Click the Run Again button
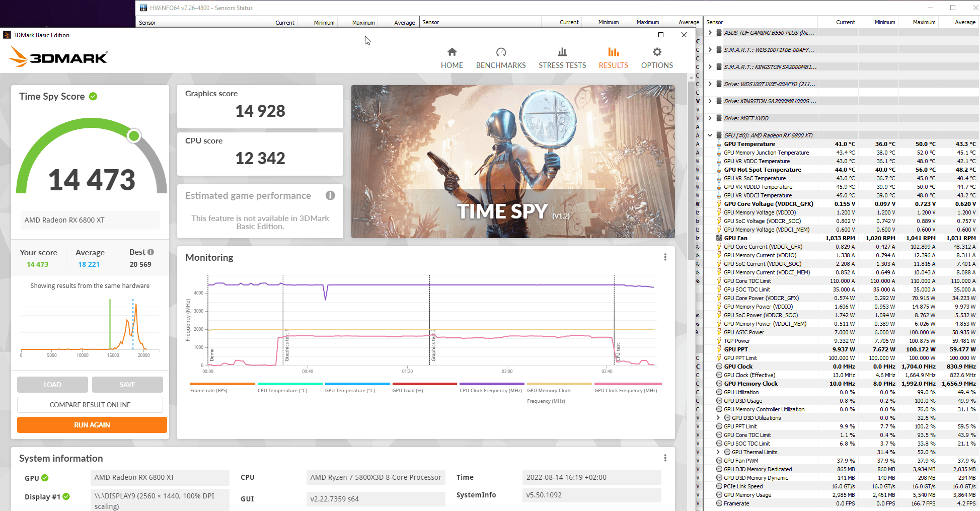 [x=92, y=425]
